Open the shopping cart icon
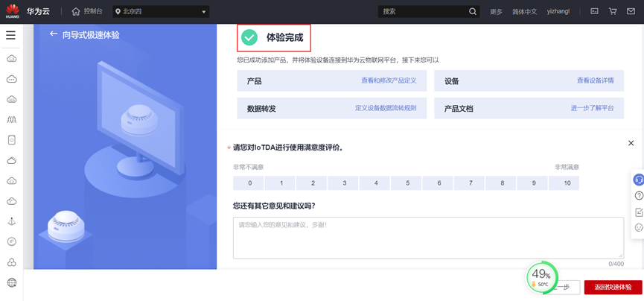This screenshot has width=644, height=301. (613, 11)
